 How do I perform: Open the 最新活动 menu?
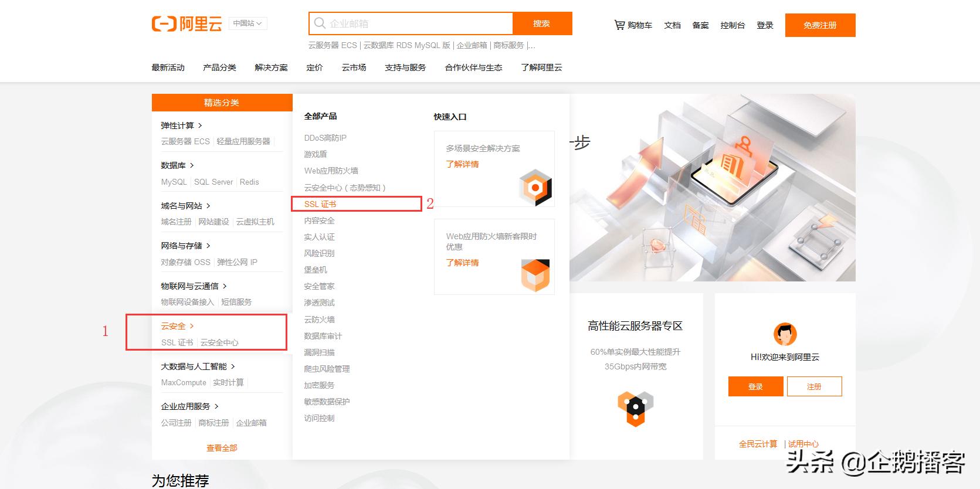[x=168, y=67]
